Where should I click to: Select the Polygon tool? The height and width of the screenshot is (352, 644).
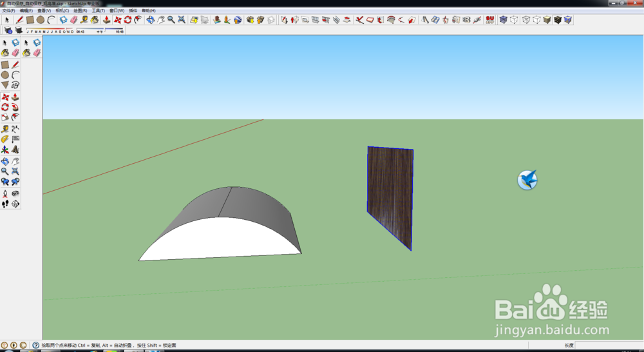[x=5, y=85]
